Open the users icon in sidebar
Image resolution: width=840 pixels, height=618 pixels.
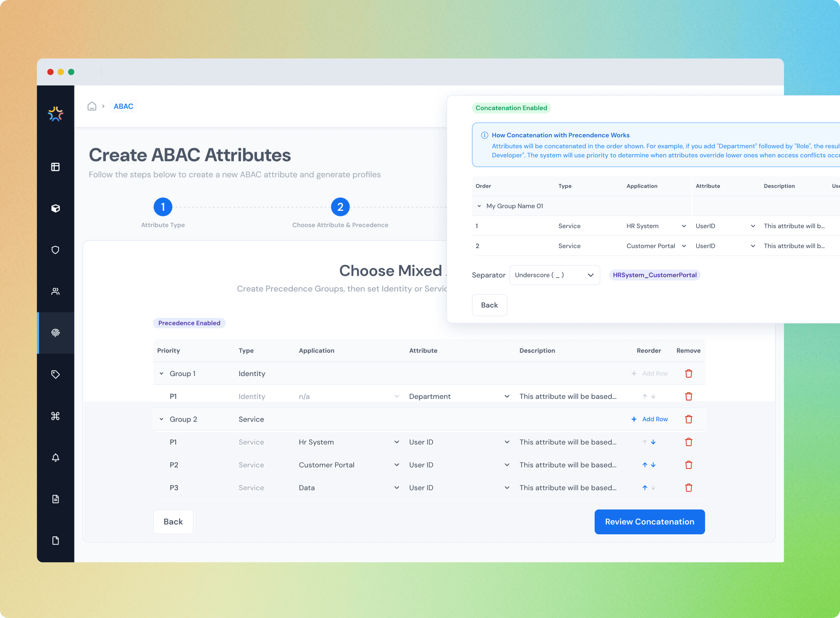(x=55, y=291)
